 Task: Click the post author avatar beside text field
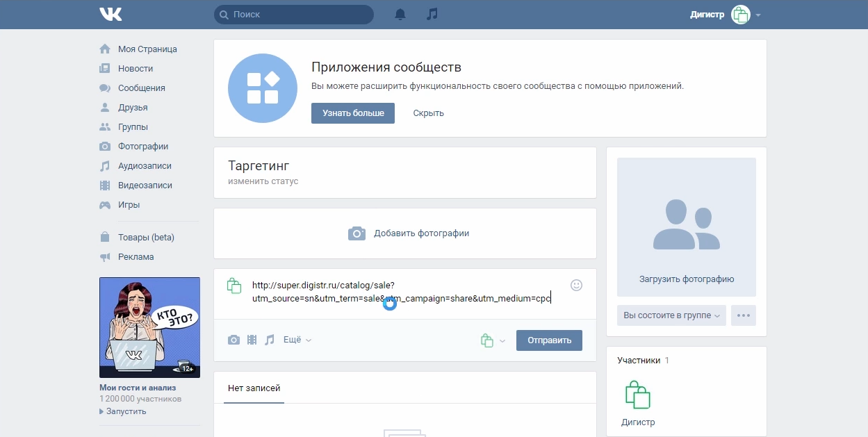234,286
